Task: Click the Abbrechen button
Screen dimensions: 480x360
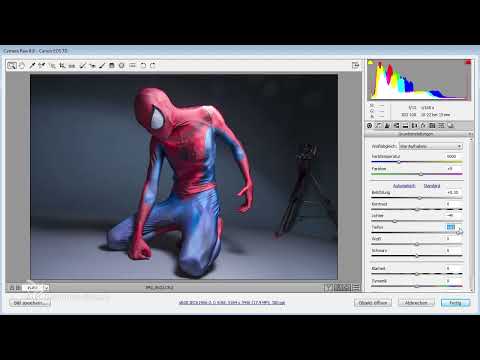Action: pos(416,303)
